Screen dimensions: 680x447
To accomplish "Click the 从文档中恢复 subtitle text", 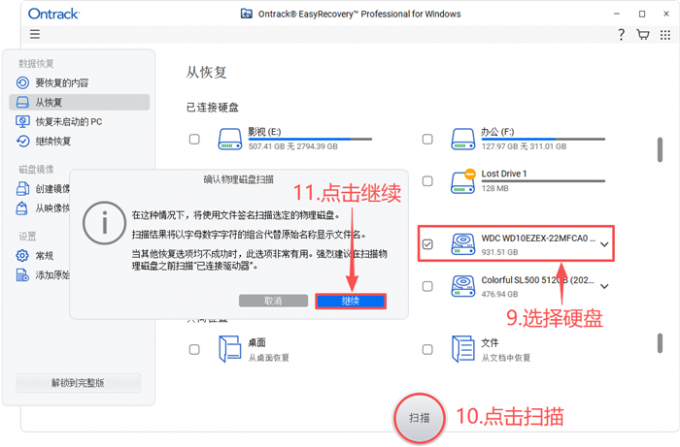I will [x=506, y=358].
